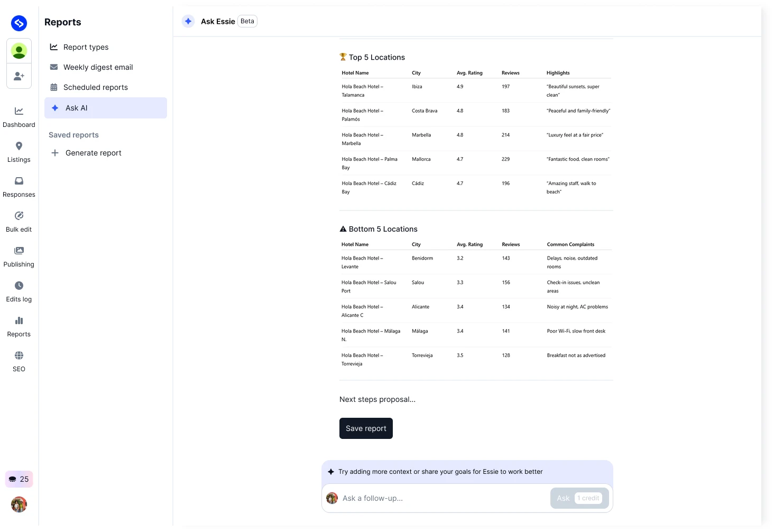Click Next steps proposal text

(377, 399)
